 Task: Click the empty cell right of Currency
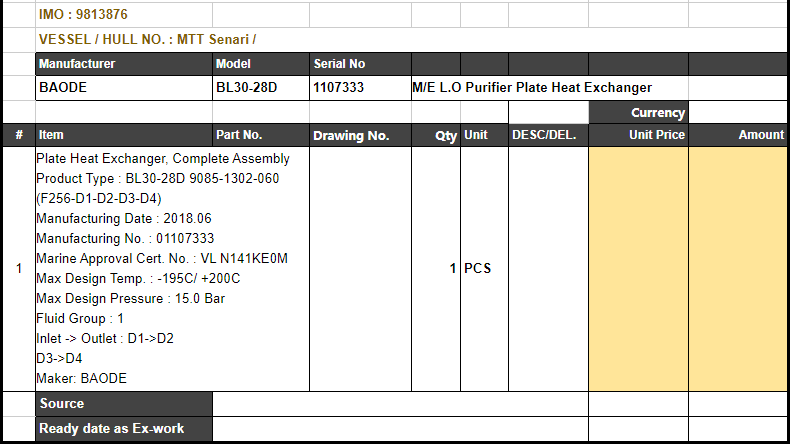coord(738,112)
